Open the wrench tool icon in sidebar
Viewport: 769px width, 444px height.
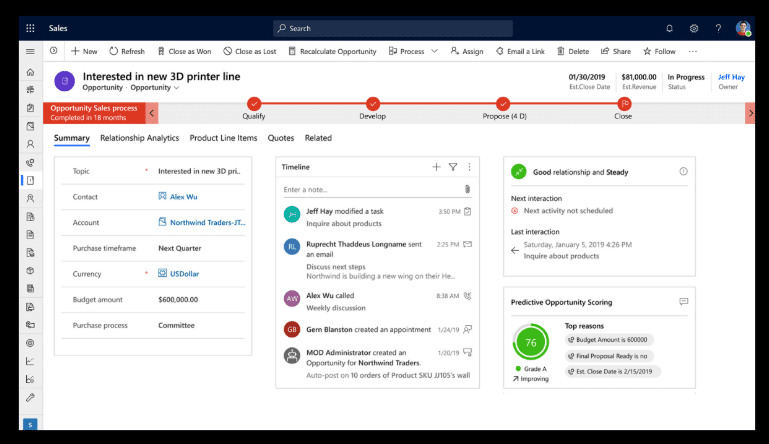coord(30,397)
